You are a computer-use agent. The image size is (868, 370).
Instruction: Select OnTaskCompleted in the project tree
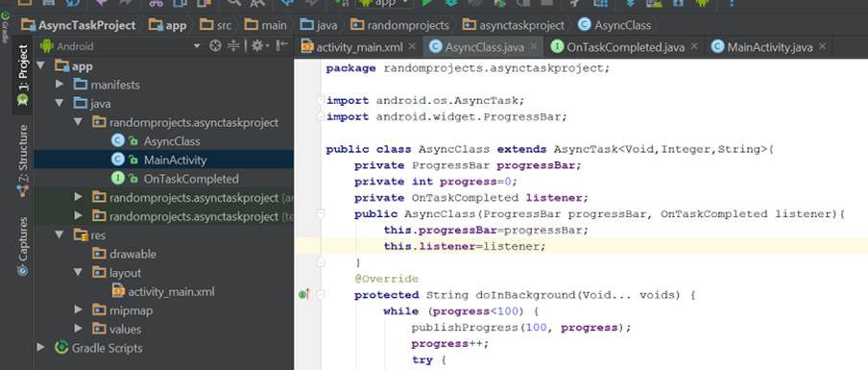(x=191, y=179)
